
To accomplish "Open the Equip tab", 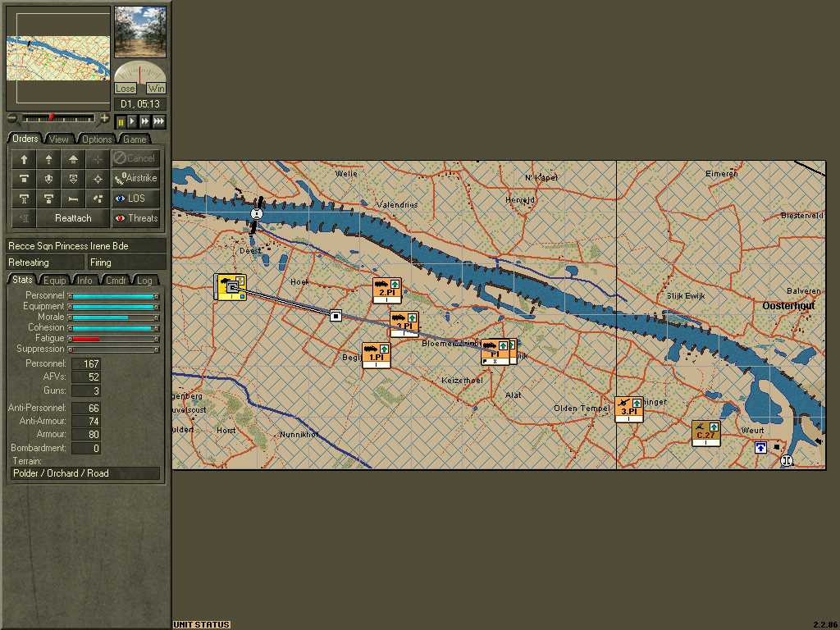I will click(54, 281).
